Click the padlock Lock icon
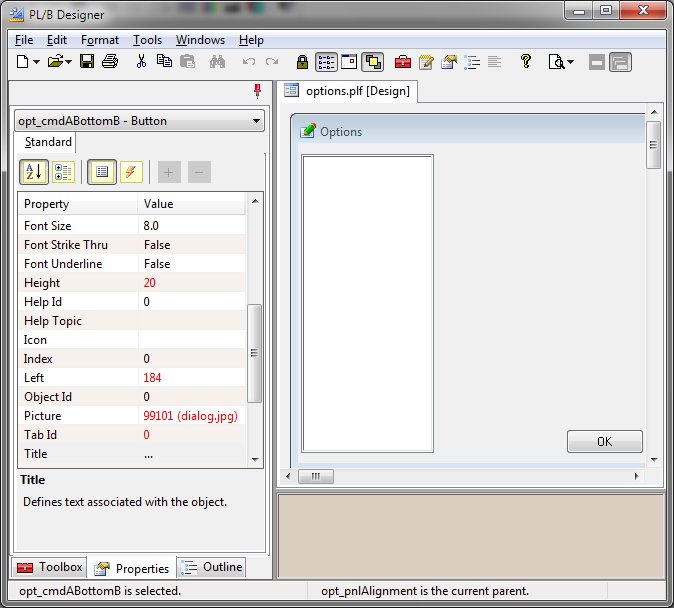The height and width of the screenshot is (608, 674). coord(303,62)
